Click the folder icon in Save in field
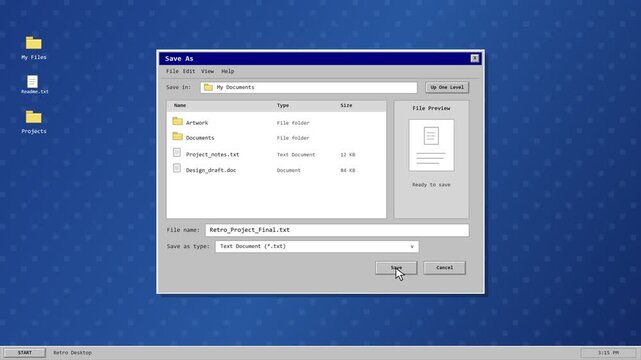 coord(208,87)
